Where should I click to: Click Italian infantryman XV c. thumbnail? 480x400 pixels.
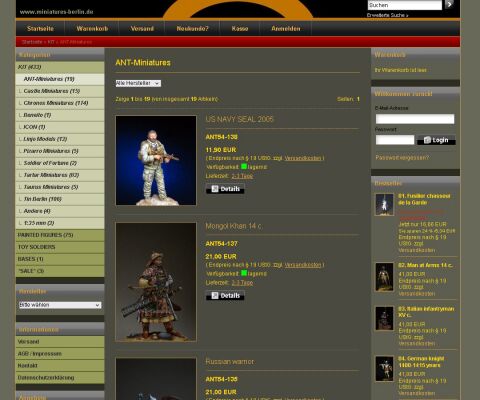click(384, 319)
